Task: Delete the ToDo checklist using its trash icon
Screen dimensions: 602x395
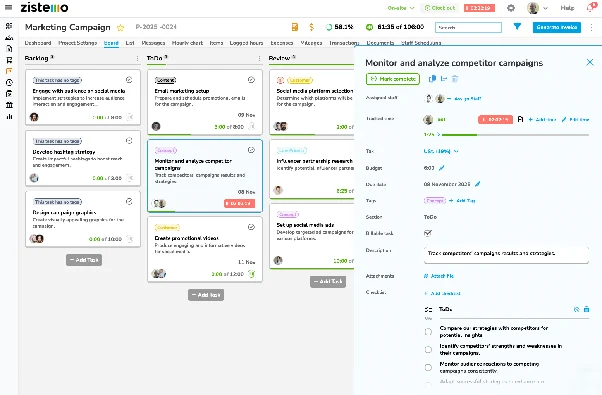Action: point(586,309)
